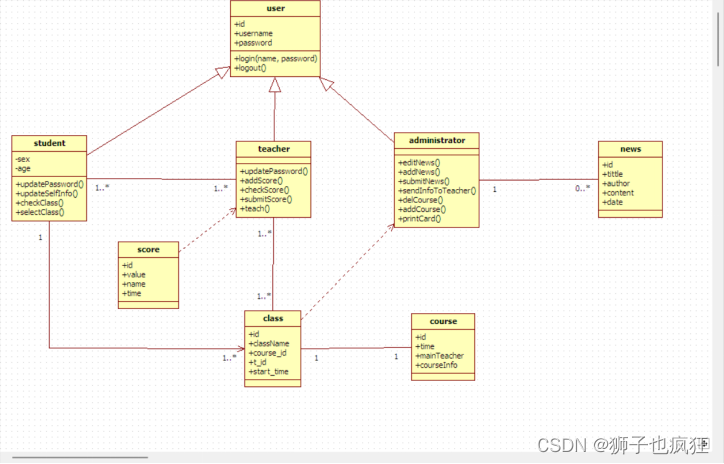
Task: Select +login(name, password) operation
Action: pos(276,59)
